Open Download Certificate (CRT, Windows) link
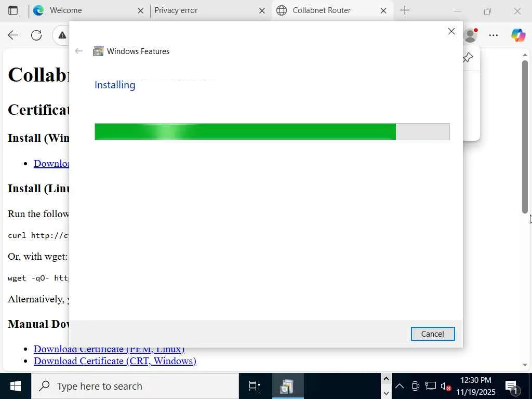The image size is (532, 399). [115, 361]
